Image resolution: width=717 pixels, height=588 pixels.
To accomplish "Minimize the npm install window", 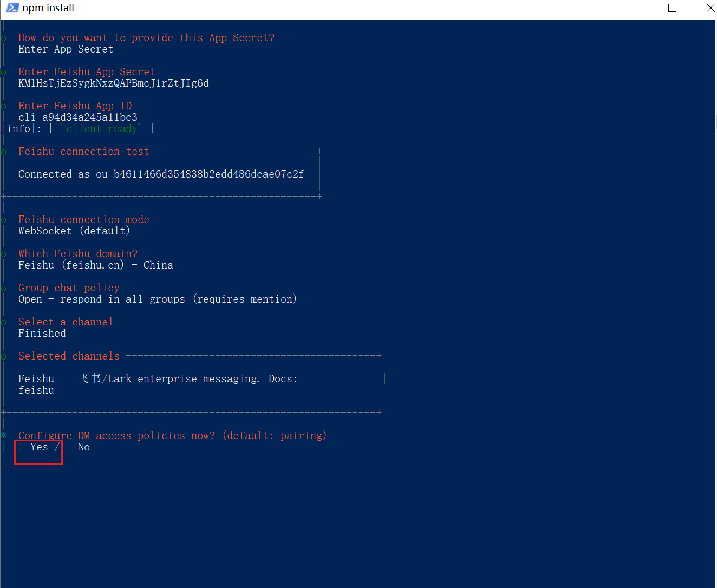I will [x=635, y=8].
